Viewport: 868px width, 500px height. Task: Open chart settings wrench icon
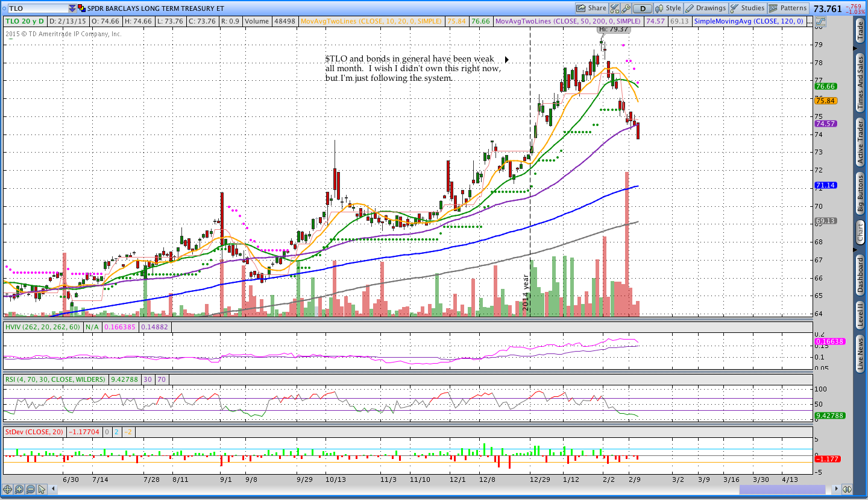click(626, 8)
